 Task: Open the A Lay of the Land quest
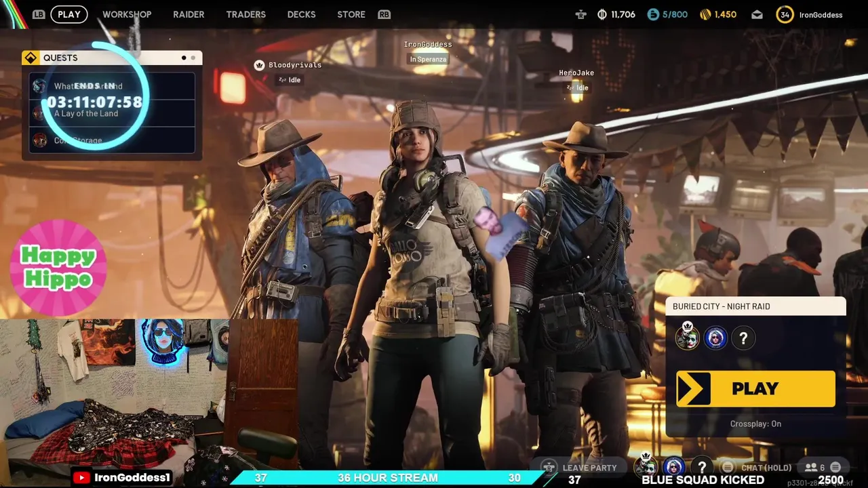click(x=112, y=113)
